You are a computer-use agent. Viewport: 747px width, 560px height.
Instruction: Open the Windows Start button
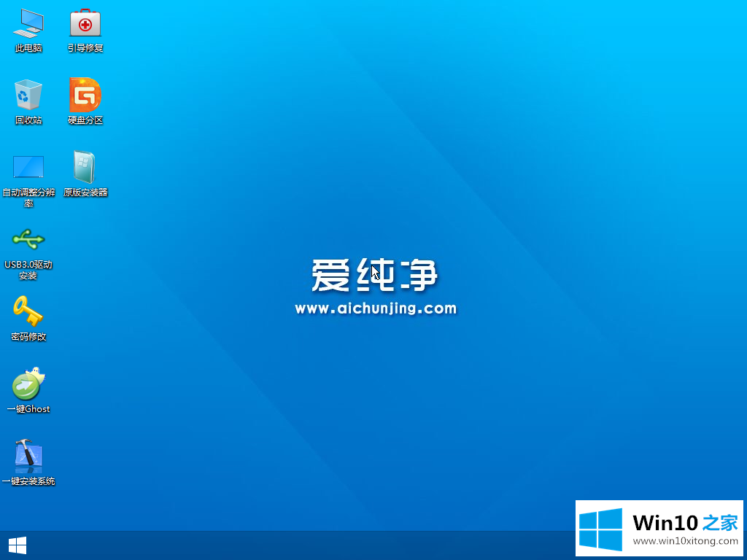click(18, 545)
